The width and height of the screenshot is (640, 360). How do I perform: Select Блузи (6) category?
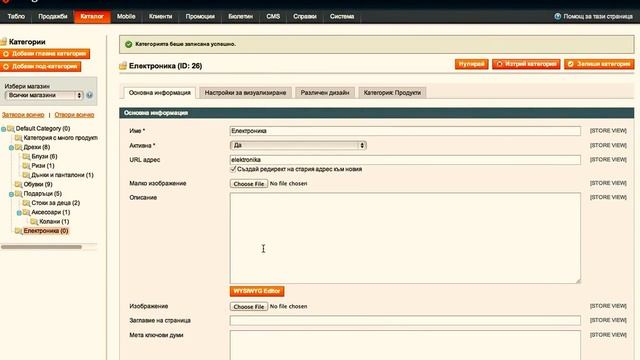[x=44, y=156]
